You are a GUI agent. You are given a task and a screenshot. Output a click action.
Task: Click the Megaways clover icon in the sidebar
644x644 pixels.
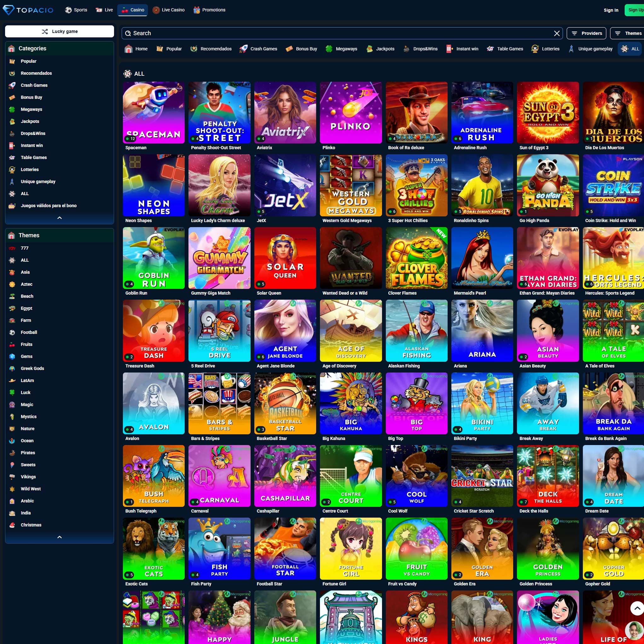pos(12,109)
